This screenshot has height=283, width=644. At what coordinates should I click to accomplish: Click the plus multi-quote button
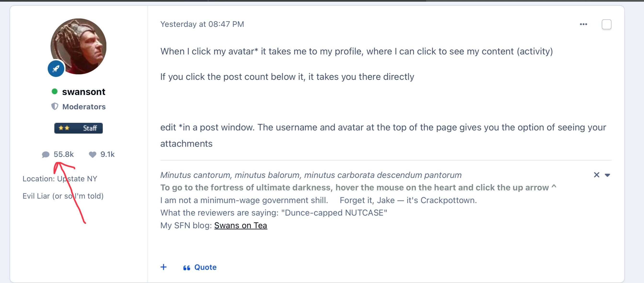pos(163,267)
